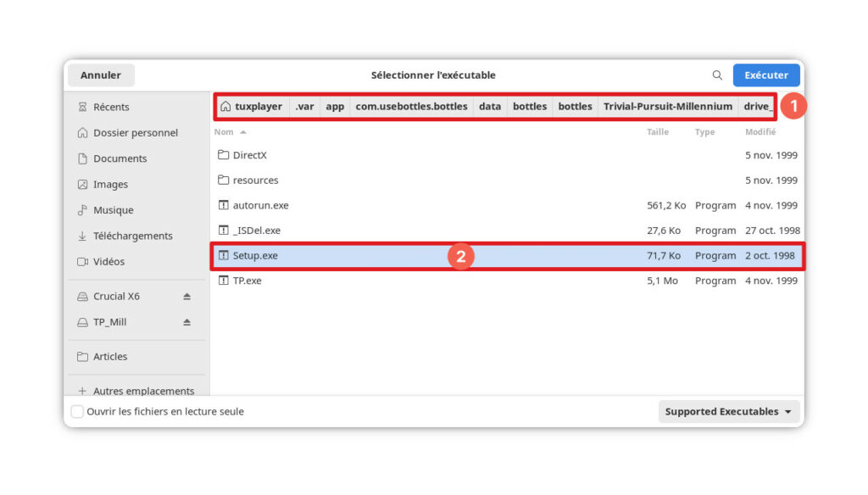Open the Supported Executables filter dropdown
This screenshot has height=495, width=868.
(x=729, y=412)
